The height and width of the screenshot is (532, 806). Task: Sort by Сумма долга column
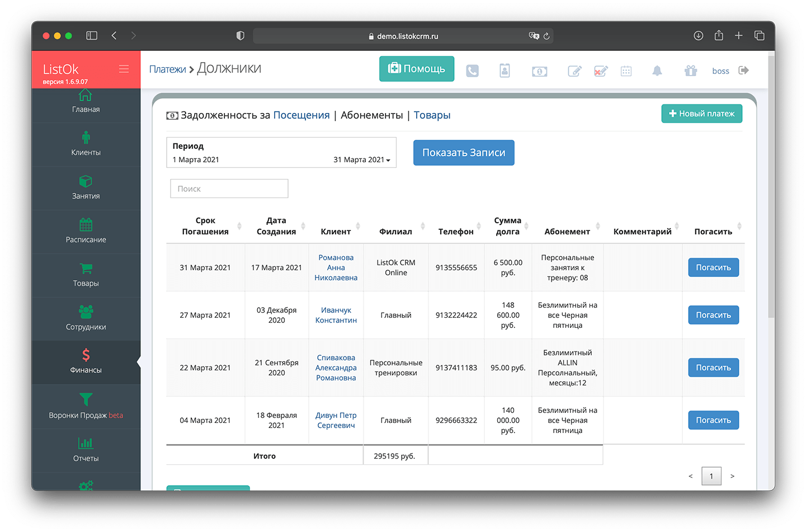point(508,226)
